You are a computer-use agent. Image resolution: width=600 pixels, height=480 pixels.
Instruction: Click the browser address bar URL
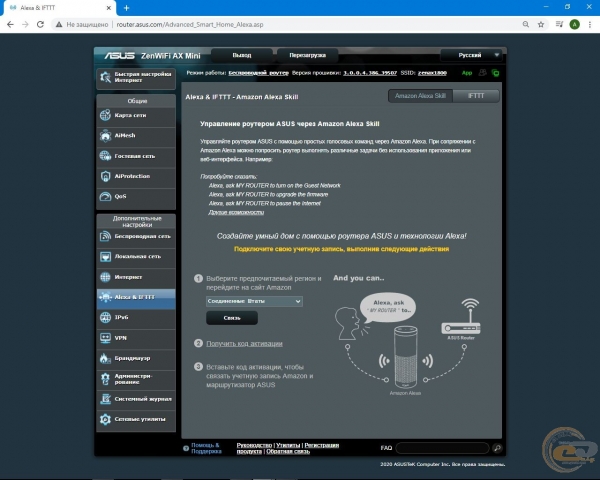tap(190, 24)
